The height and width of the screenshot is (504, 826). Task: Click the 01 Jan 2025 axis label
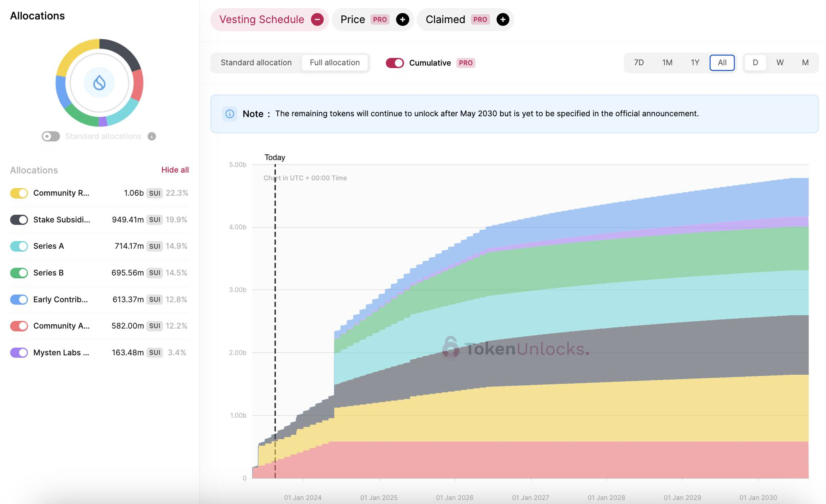(x=379, y=498)
